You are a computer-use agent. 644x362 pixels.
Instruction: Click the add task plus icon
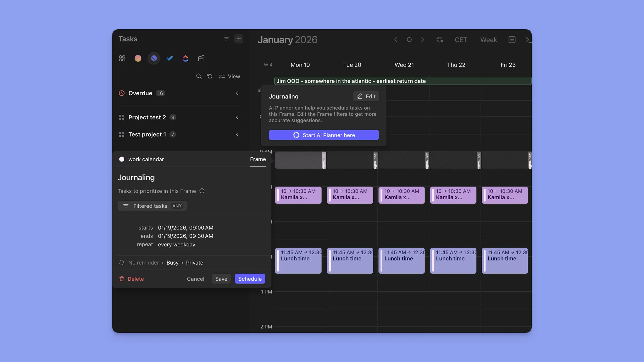239,39
